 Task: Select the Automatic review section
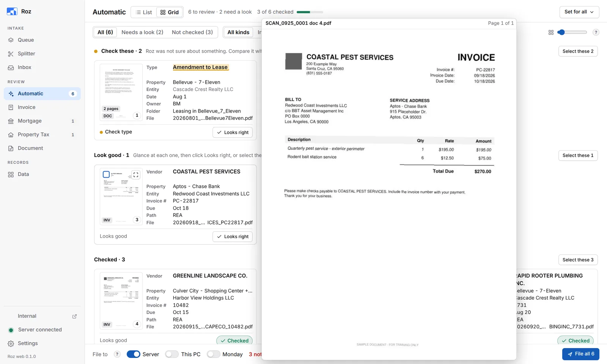point(42,94)
